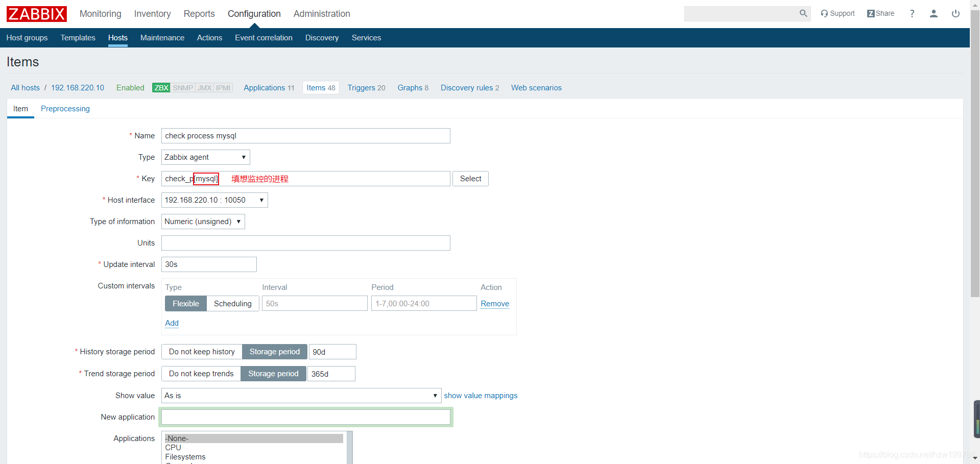The height and width of the screenshot is (464, 980).
Task: Click the ZBX availability badge
Action: coord(161,88)
